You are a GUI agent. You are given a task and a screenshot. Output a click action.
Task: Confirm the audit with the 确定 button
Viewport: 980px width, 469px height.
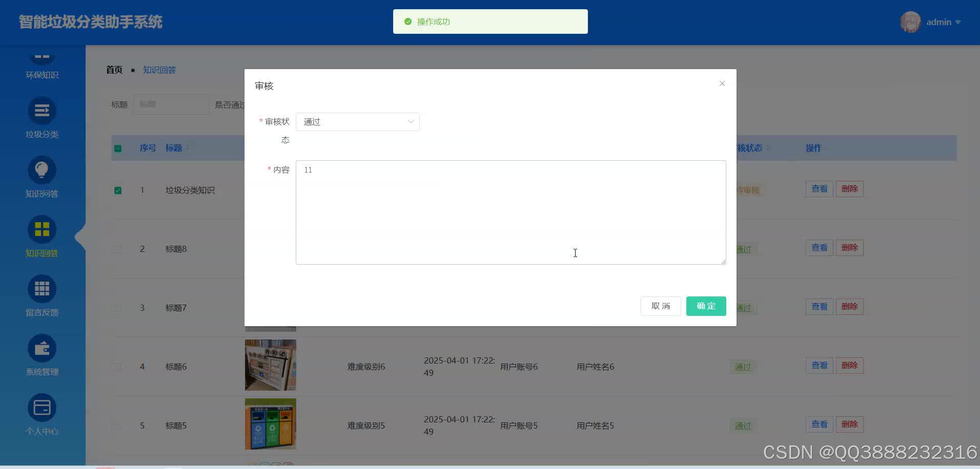pos(706,306)
